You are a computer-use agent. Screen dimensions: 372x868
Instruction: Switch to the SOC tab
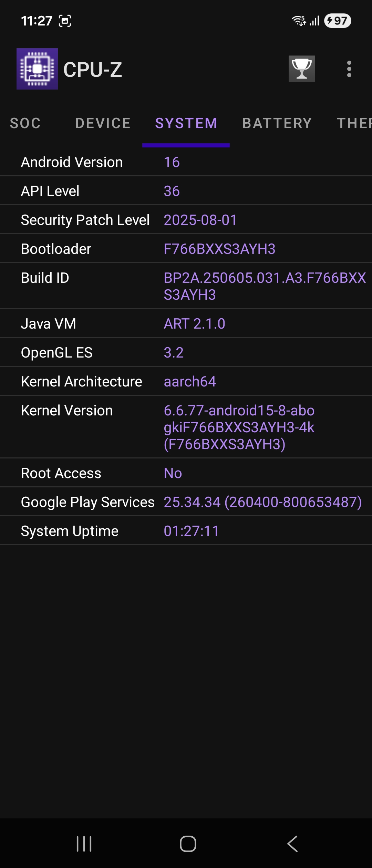25,123
